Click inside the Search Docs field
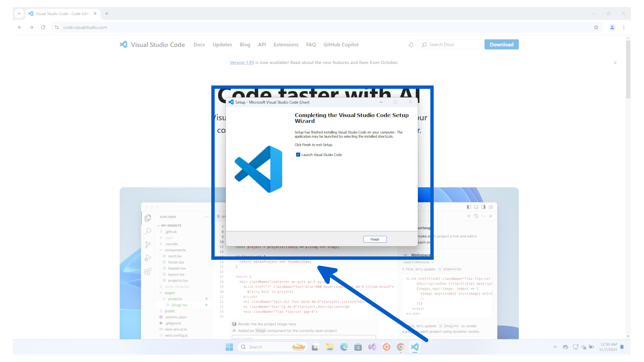The height and width of the screenshot is (362, 644). point(449,44)
